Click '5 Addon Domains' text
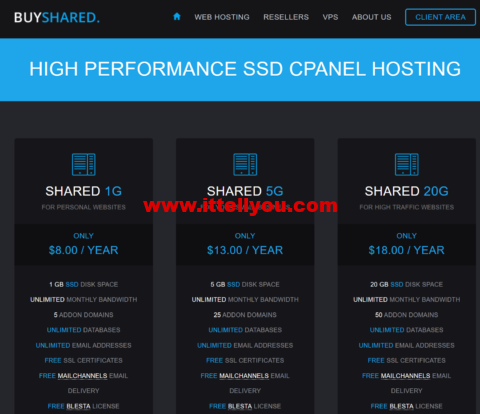This screenshot has height=414, width=480. (x=84, y=315)
